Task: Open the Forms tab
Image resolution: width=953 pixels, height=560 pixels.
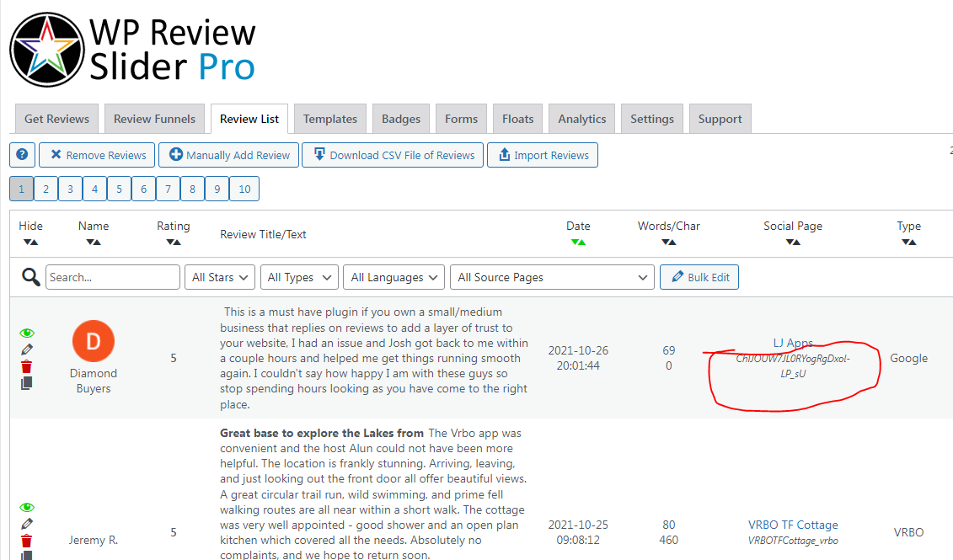Action: pos(461,119)
